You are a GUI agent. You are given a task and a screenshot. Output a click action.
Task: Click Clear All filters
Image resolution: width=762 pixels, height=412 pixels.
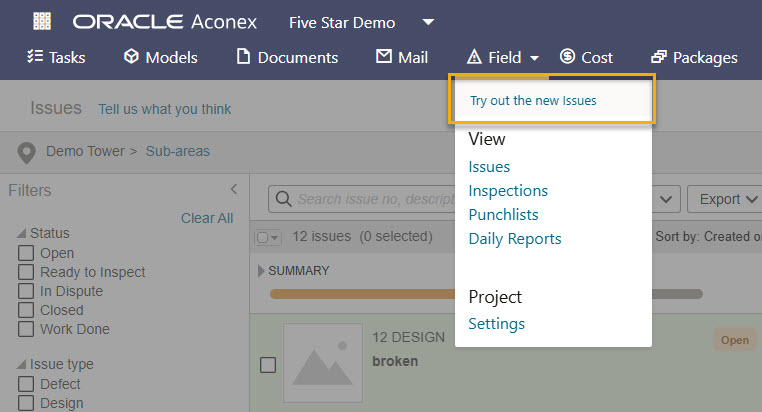[x=207, y=218]
